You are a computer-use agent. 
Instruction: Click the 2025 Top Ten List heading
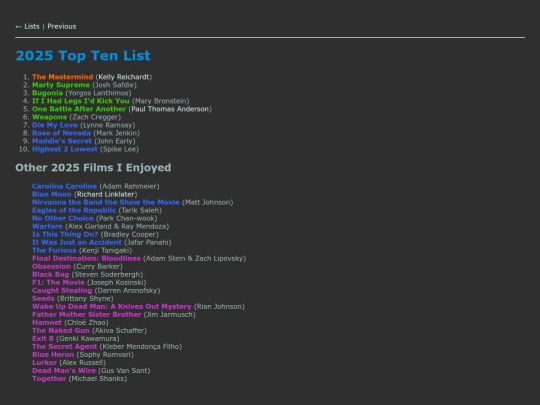83,55
